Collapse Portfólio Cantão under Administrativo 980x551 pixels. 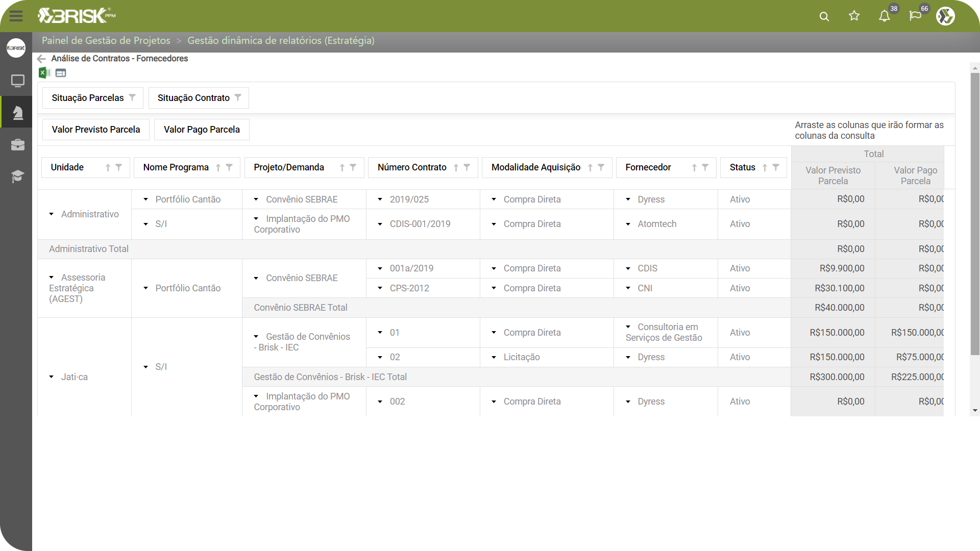coord(145,199)
